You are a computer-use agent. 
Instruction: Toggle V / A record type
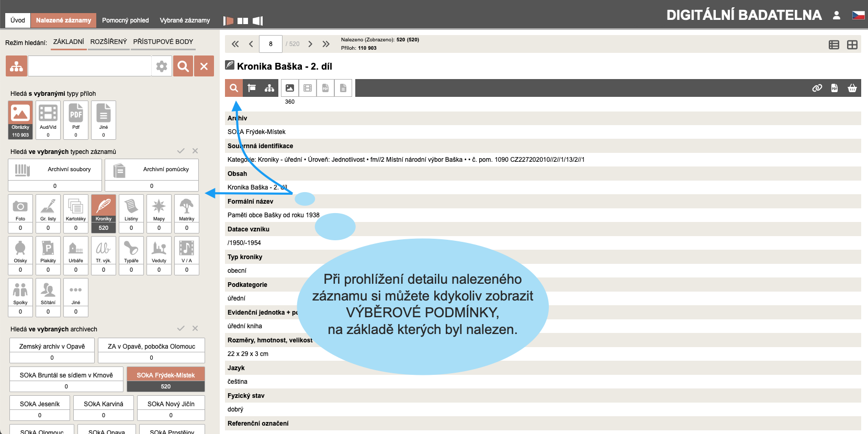187,255
